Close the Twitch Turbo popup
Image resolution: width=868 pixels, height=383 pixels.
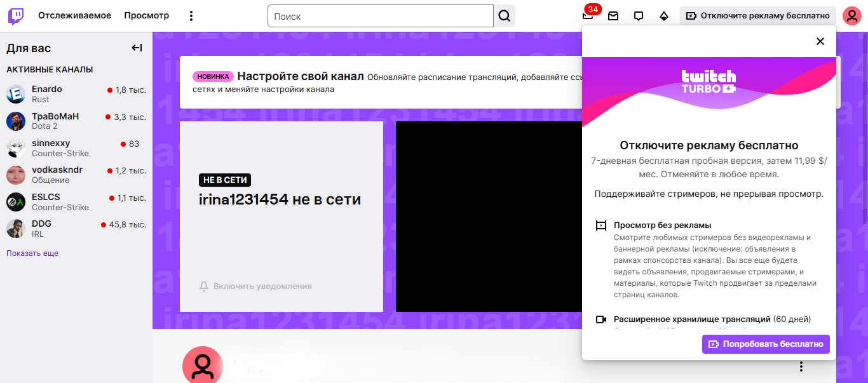[820, 41]
